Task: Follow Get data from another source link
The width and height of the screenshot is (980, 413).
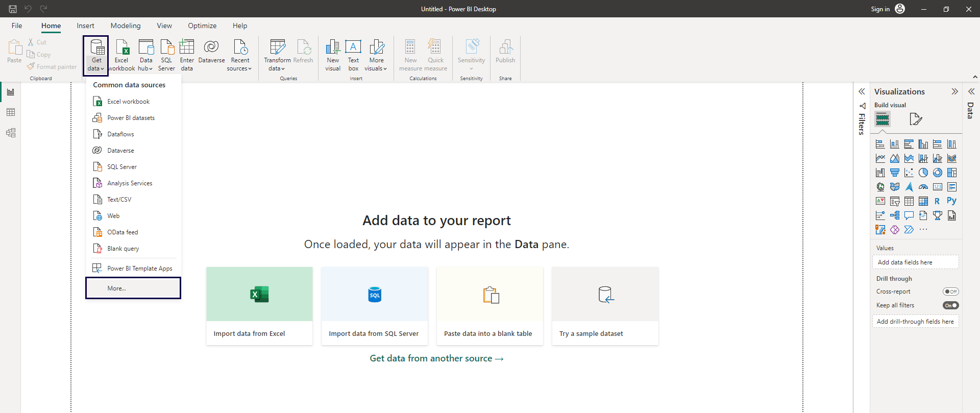Action: tap(437, 358)
